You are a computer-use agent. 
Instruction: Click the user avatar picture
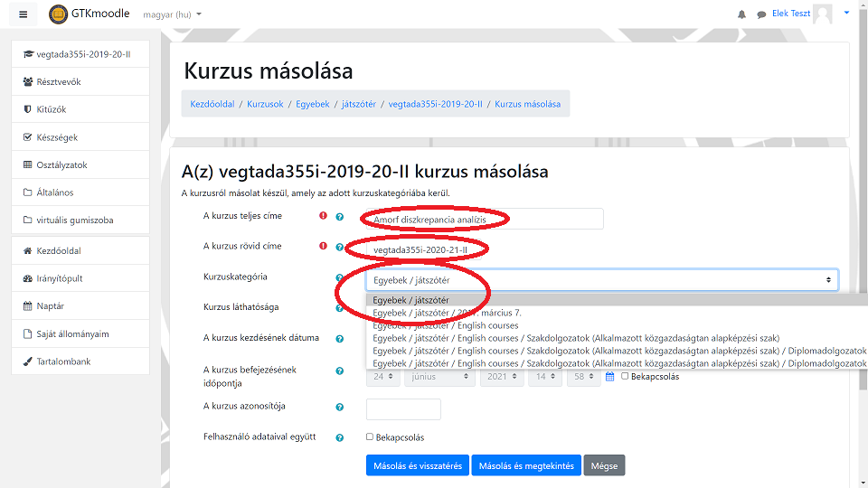pyautogui.click(x=822, y=14)
